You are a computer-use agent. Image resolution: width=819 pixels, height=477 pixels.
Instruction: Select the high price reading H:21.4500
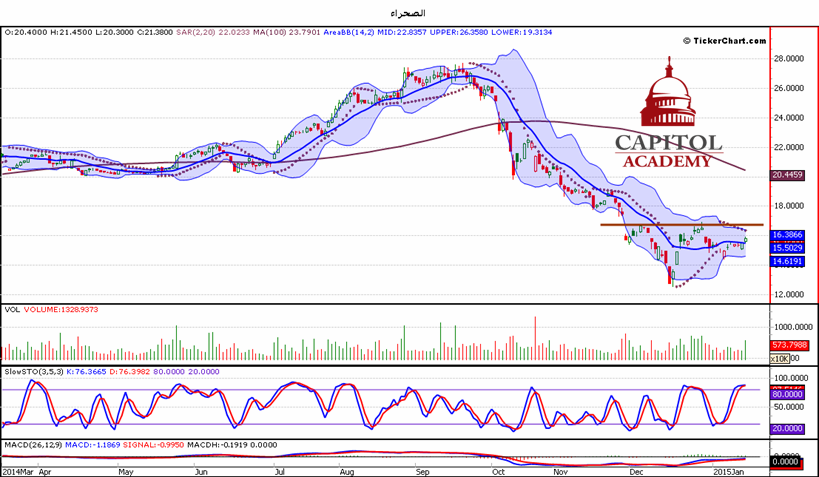71,32
